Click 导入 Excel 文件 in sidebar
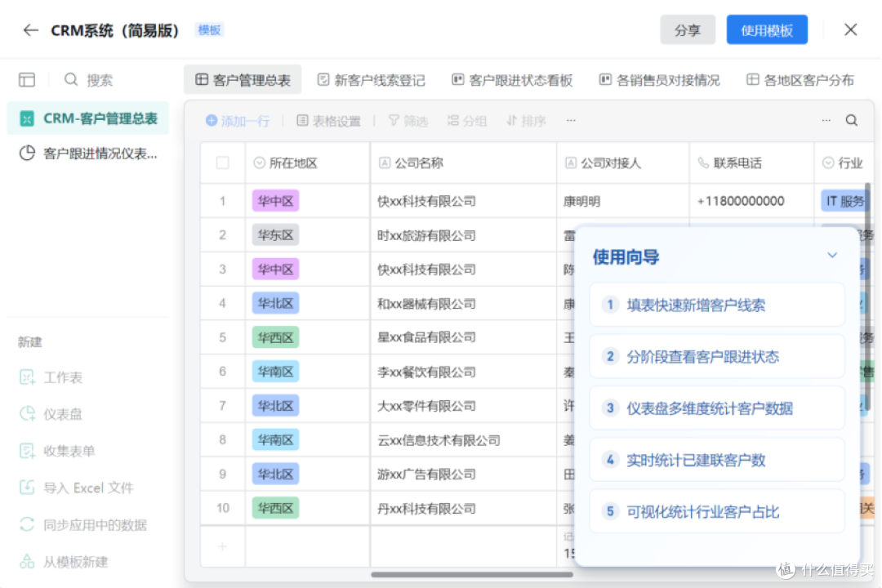Image resolution: width=882 pixels, height=588 pixels. pyautogui.click(x=77, y=488)
